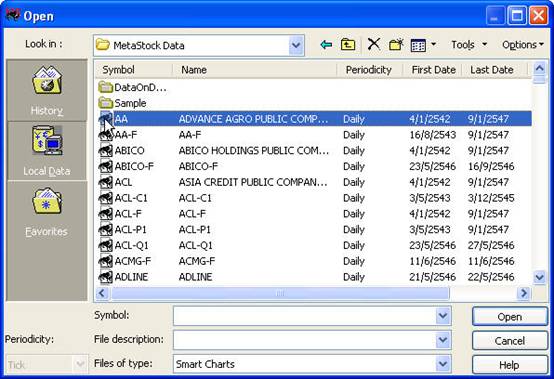The height and width of the screenshot is (379, 554).
Task: Create a new folder
Action: [x=396, y=45]
